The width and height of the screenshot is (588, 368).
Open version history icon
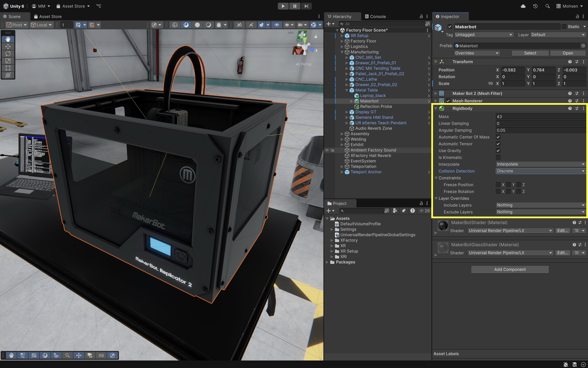[535, 6]
